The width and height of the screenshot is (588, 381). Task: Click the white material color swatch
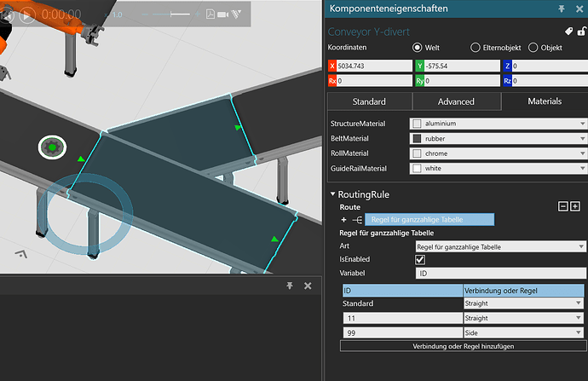click(417, 169)
